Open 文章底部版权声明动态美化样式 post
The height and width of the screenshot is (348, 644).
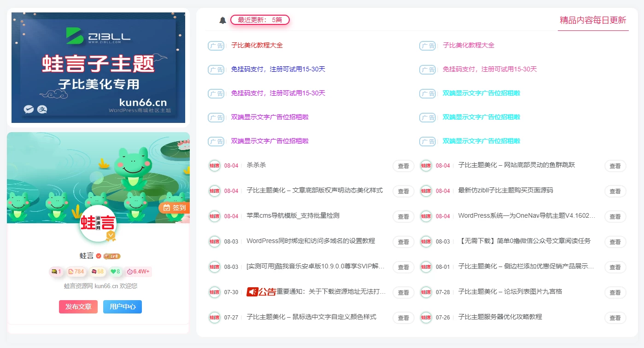pos(315,190)
